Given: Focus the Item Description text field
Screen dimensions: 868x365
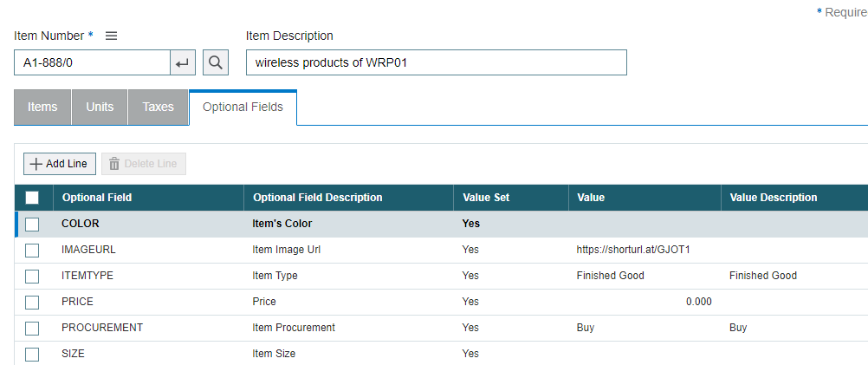Looking at the screenshot, I should point(436,63).
